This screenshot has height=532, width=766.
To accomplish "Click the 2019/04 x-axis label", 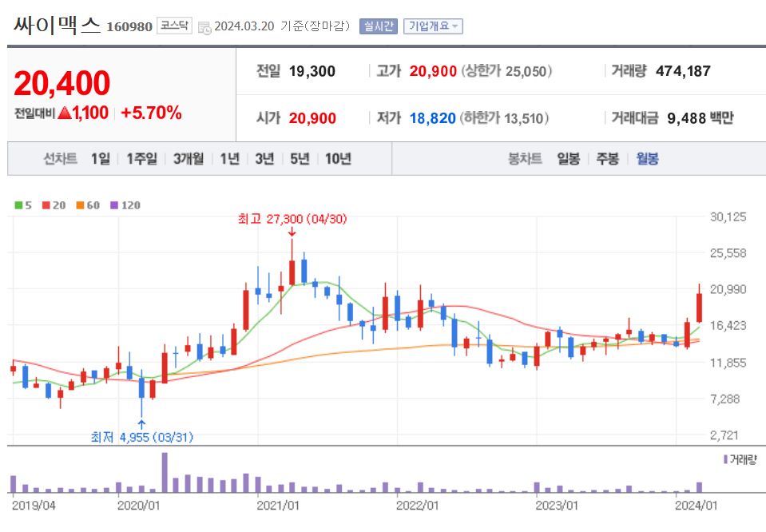I will [34, 505].
